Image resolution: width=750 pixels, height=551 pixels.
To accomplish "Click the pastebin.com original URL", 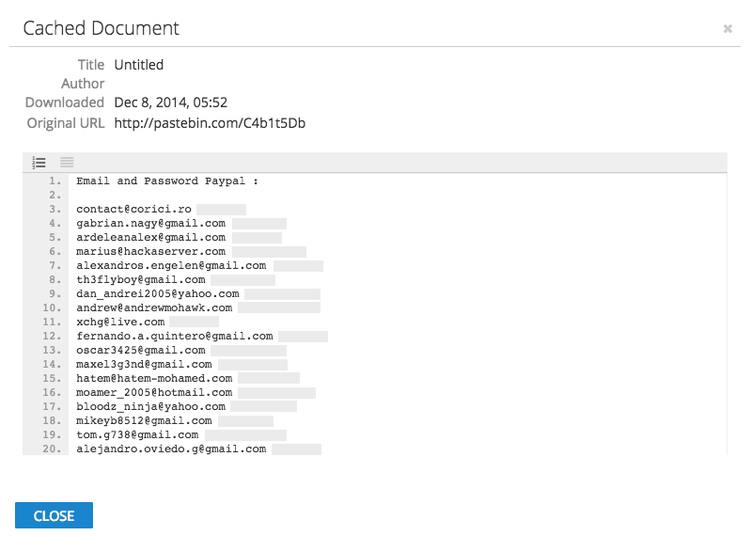I will point(210,123).
